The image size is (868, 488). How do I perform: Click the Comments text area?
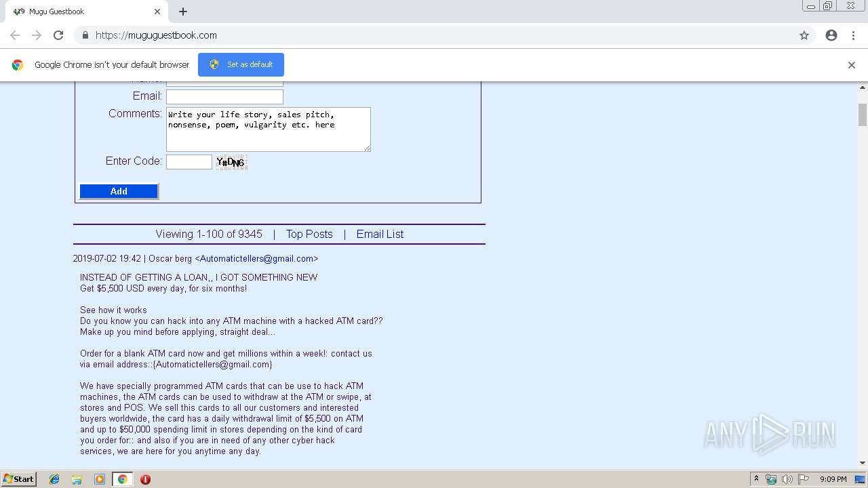click(x=269, y=129)
